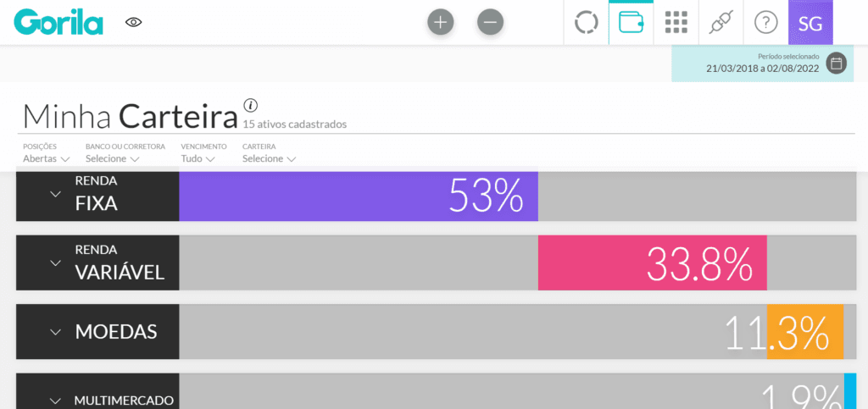Open the SG user profile menu

coord(810,23)
